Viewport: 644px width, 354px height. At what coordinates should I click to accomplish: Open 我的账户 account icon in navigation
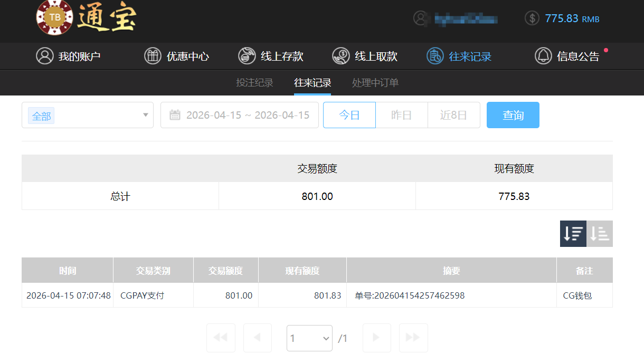(45, 56)
